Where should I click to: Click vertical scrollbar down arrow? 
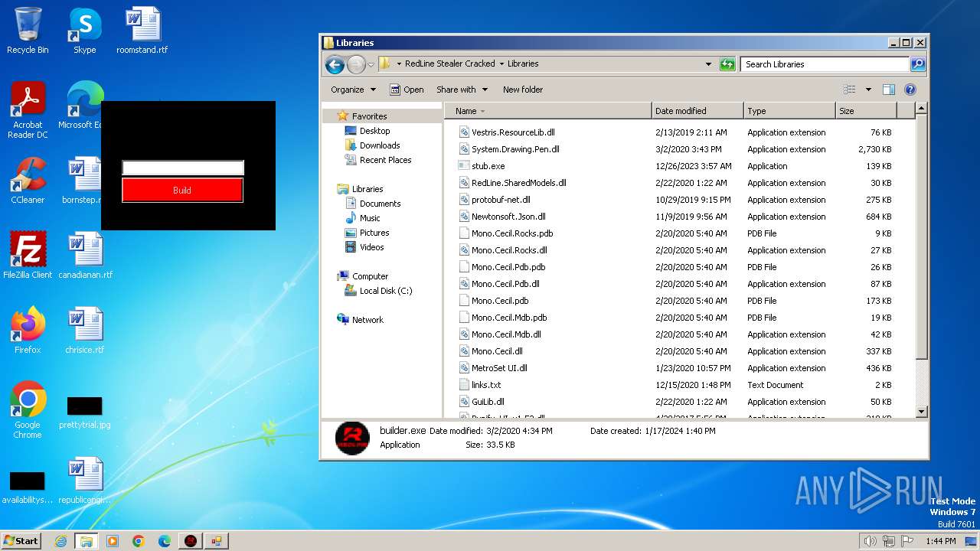pos(922,412)
